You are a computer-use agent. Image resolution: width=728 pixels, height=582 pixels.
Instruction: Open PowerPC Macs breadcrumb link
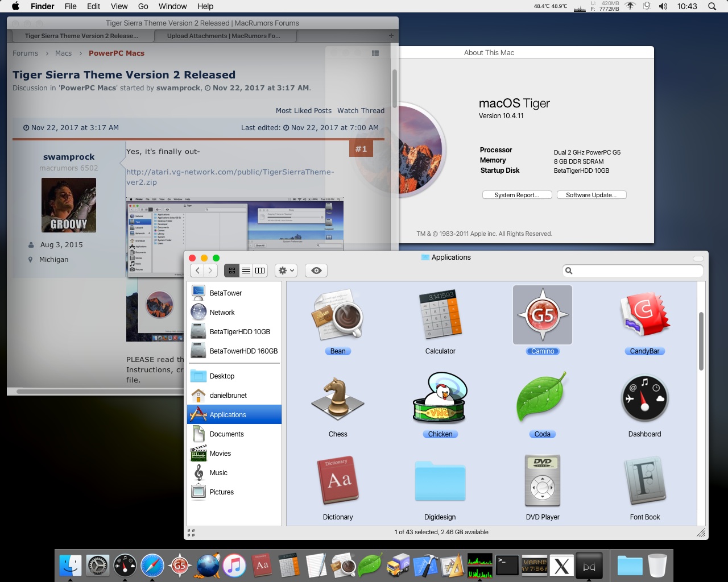point(117,53)
